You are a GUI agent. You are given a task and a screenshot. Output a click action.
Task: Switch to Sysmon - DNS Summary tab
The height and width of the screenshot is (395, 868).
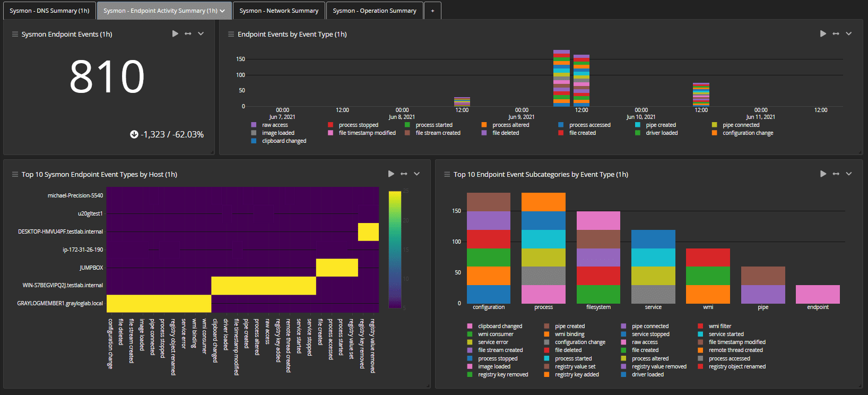(49, 11)
